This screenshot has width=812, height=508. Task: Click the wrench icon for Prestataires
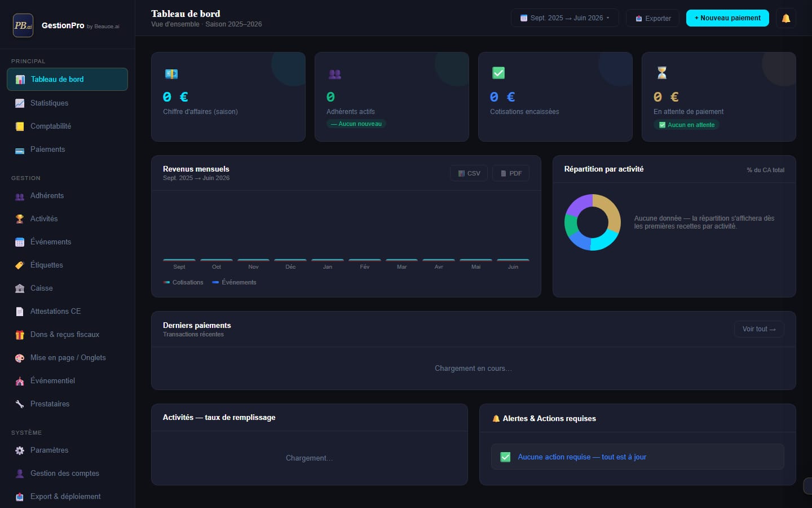point(20,404)
